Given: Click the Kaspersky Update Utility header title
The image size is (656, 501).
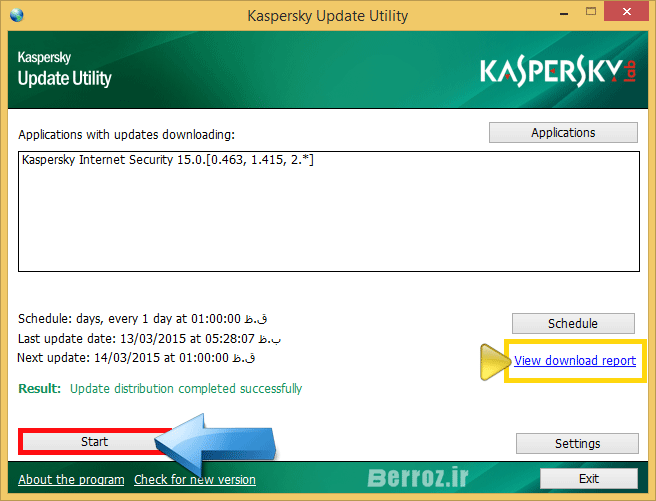Looking at the screenshot, I should click(x=64, y=69).
